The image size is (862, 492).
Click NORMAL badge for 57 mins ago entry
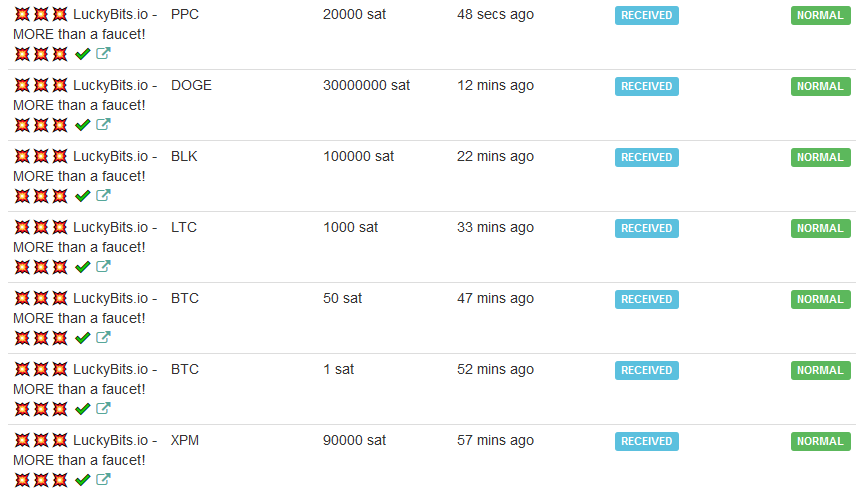pyautogui.click(x=820, y=441)
